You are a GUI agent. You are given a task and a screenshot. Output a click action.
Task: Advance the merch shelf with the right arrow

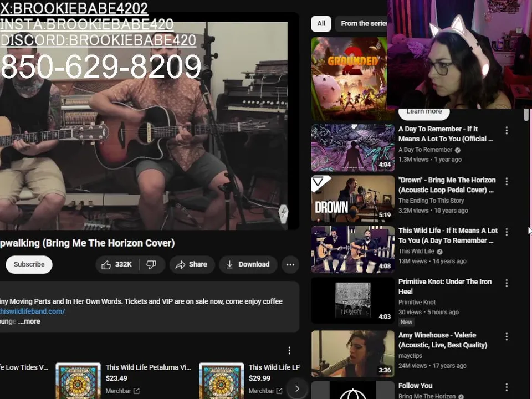coord(297,388)
